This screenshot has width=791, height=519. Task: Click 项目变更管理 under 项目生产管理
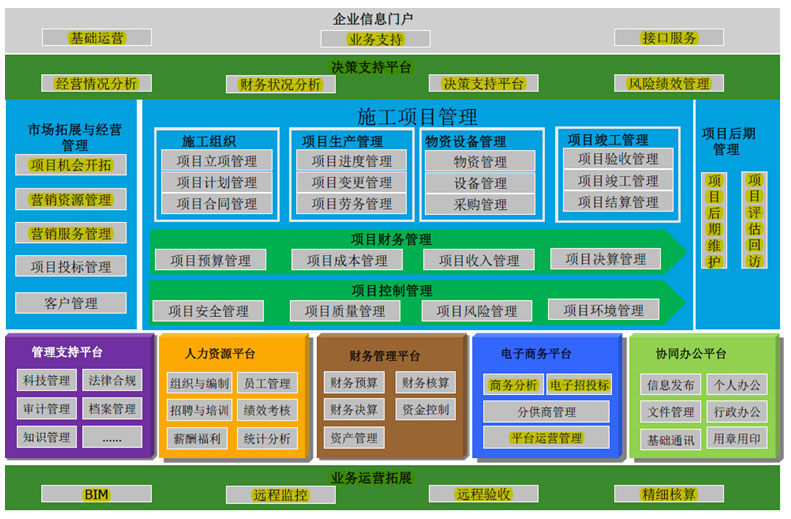point(351,182)
